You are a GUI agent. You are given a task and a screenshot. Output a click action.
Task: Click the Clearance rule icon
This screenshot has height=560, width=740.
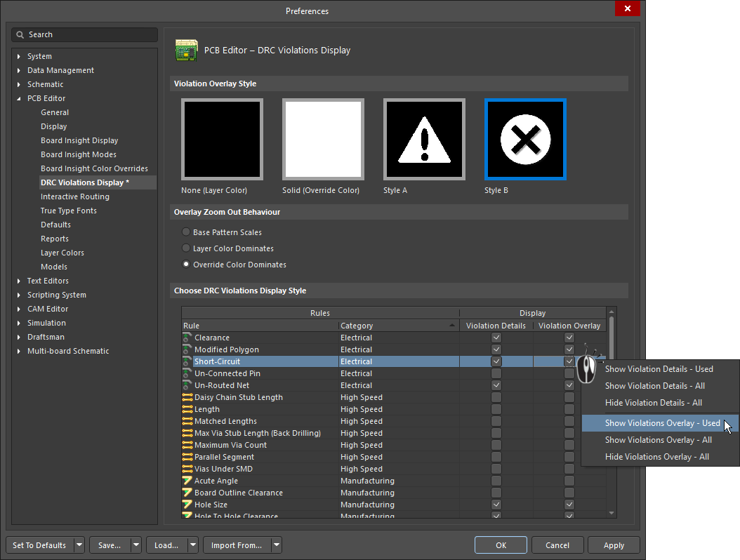pos(187,338)
